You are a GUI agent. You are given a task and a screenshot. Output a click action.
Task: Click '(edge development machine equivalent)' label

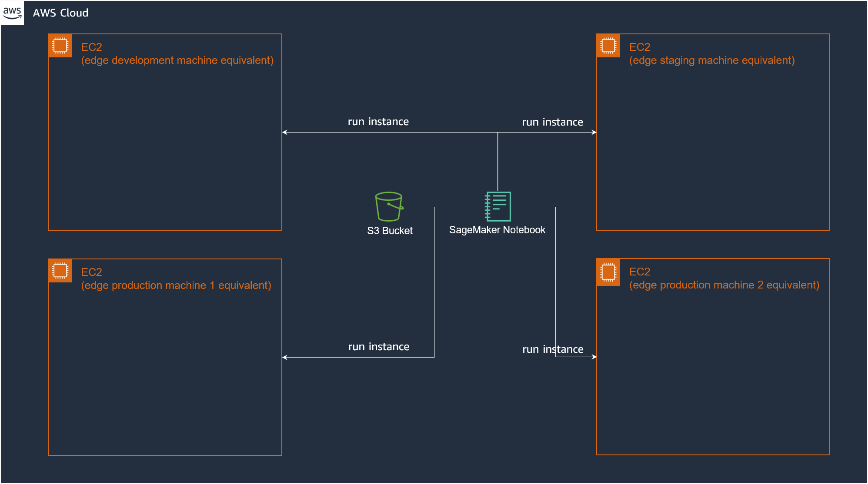[177, 60]
